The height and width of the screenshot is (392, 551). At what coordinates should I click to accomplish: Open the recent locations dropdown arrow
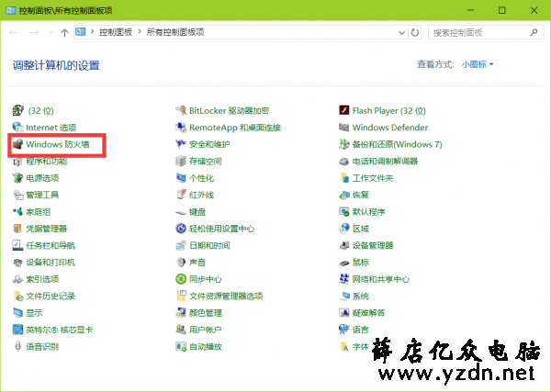(51, 33)
